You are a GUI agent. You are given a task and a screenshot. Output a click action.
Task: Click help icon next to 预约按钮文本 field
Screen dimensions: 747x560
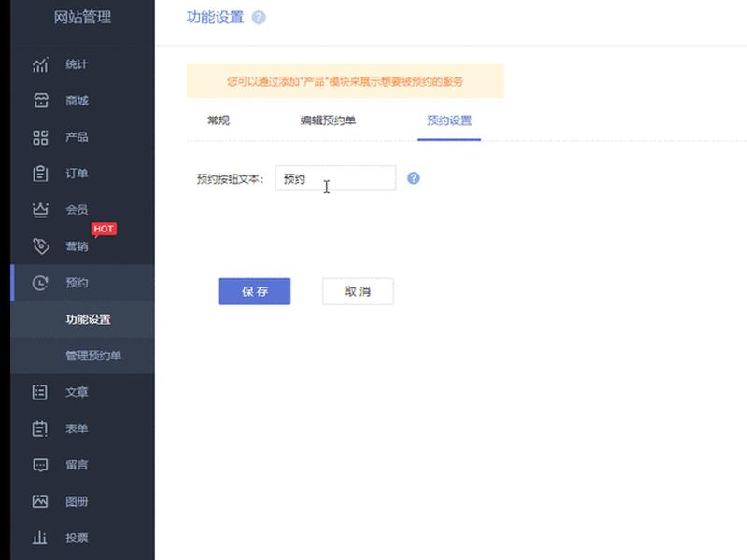pos(414,178)
